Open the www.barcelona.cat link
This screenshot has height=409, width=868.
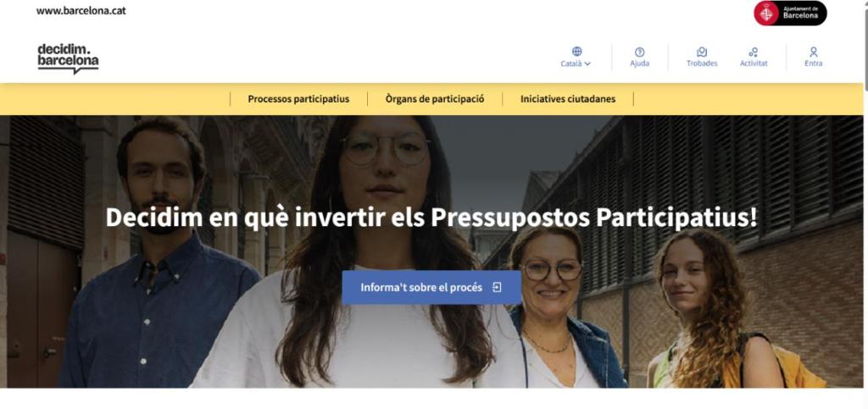pyautogui.click(x=81, y=10)
